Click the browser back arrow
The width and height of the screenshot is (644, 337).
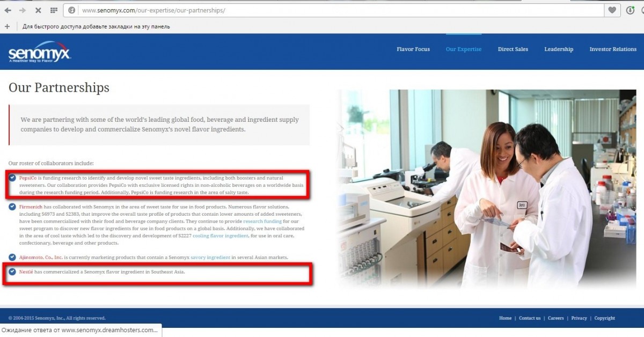pos(8,10)
